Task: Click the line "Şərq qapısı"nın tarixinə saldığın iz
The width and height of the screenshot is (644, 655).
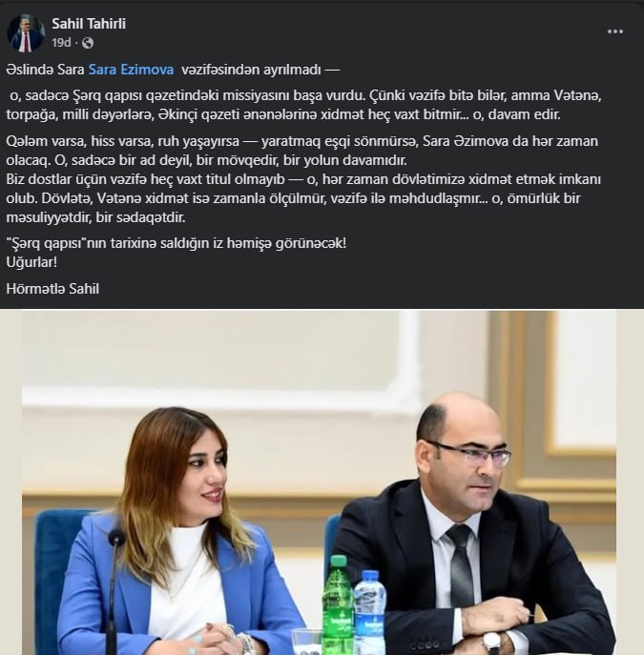Action: (x=176, y=243)
